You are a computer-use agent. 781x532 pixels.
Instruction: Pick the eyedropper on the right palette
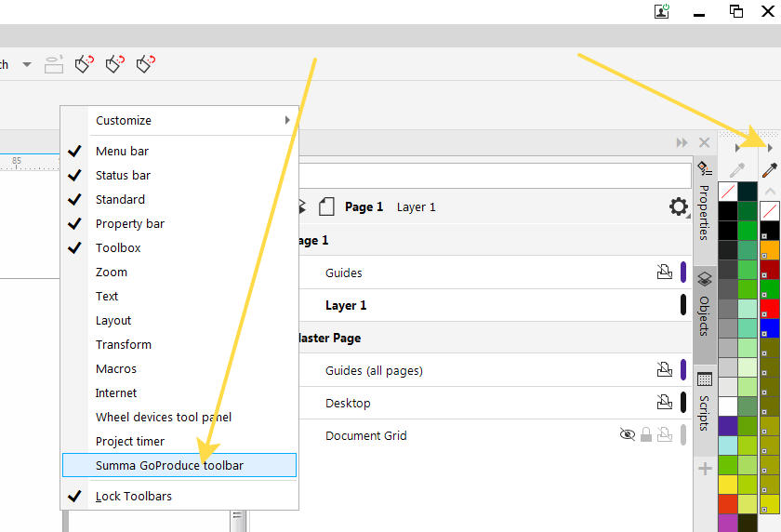[770, 170]
